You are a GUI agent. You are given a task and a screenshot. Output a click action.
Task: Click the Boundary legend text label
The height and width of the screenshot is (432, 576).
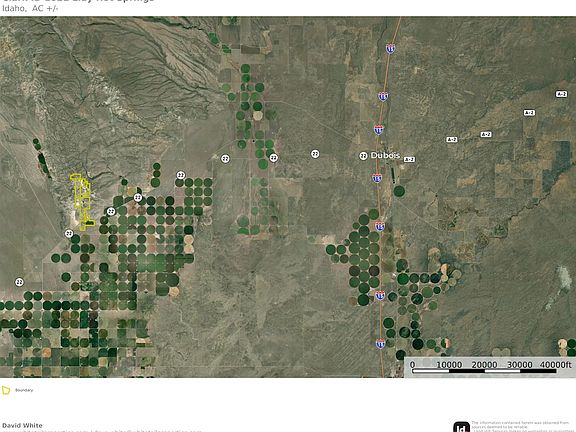coord(24,390)
